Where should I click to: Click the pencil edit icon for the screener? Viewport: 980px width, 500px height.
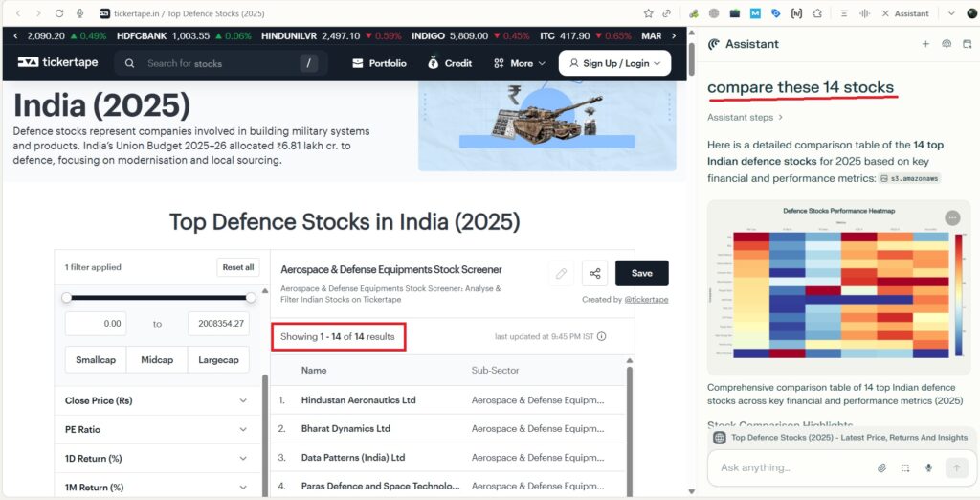tap(561, 273)
